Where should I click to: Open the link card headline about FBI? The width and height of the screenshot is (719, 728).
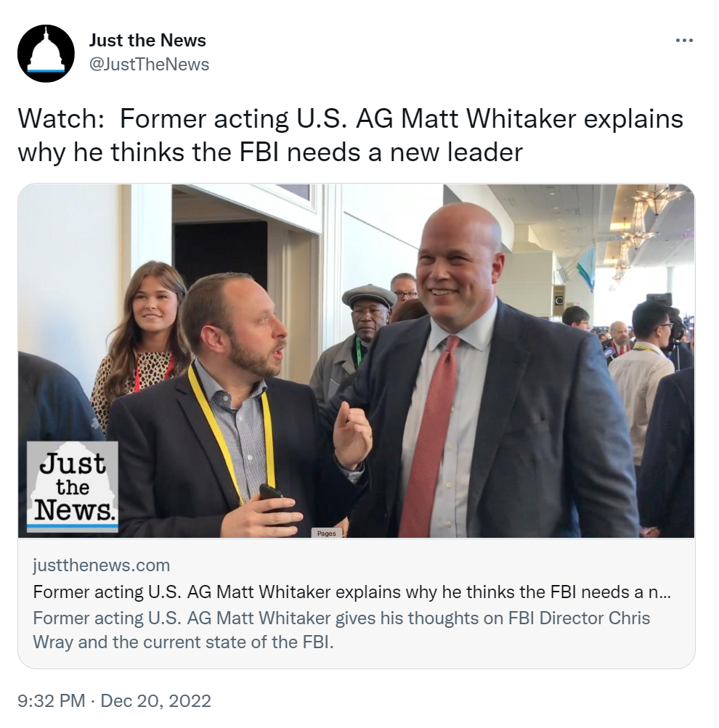(x=352, y=592)
